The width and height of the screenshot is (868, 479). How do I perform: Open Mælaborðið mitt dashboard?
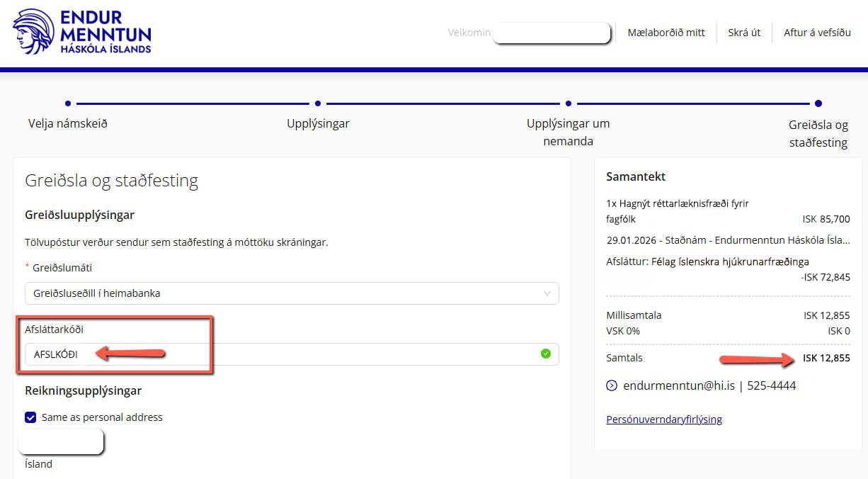(666, 33)
